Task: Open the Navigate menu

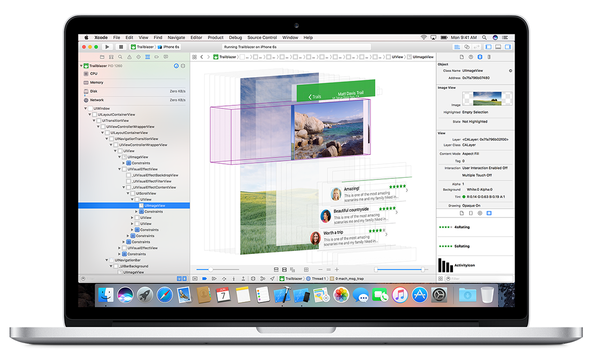Action: pyautogui.click(x=176, y=38)
